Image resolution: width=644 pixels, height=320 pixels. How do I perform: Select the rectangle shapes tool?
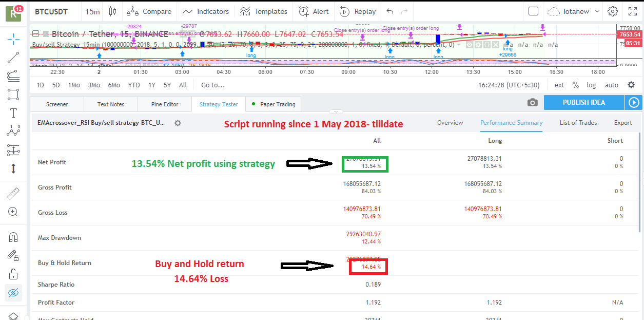[13, 95]
